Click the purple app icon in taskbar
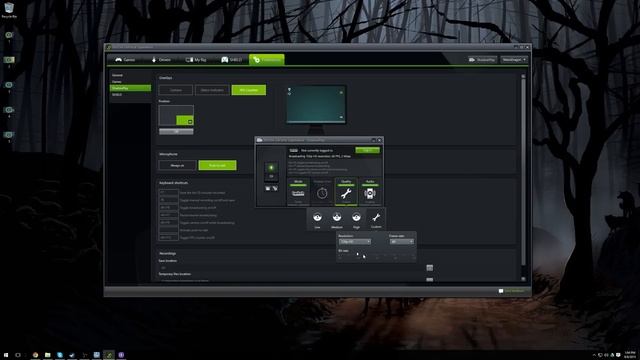The image size is (640, 360). point(121,355)
